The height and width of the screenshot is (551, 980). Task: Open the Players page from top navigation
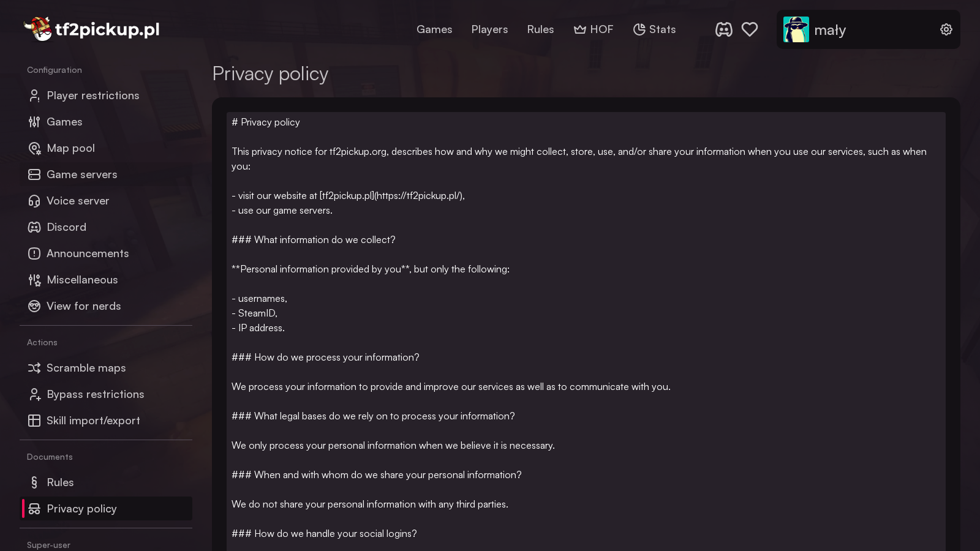tap(489, 29)
